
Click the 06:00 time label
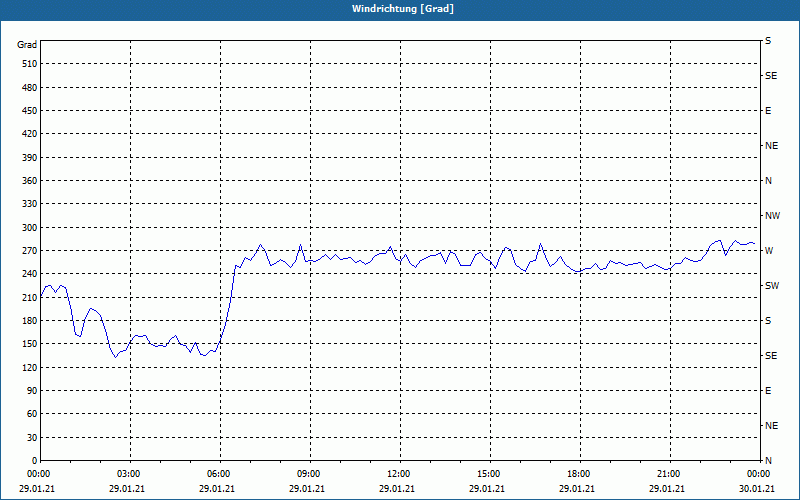[220, 474]
